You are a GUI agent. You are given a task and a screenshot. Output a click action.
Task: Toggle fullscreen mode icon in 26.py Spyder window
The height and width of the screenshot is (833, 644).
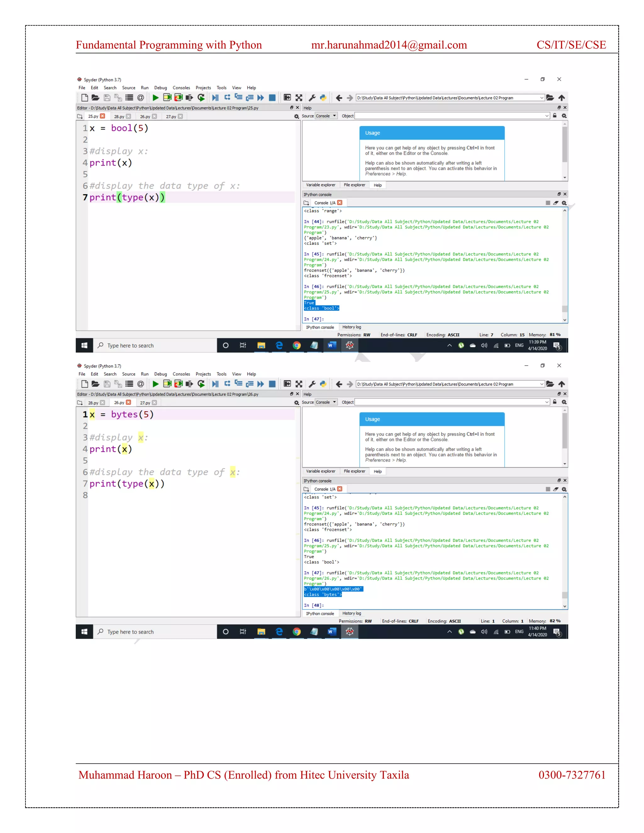coord(299,384)
